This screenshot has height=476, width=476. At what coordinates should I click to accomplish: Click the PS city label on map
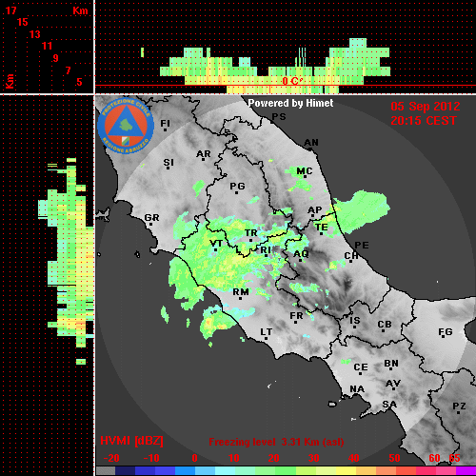point(279,117)
